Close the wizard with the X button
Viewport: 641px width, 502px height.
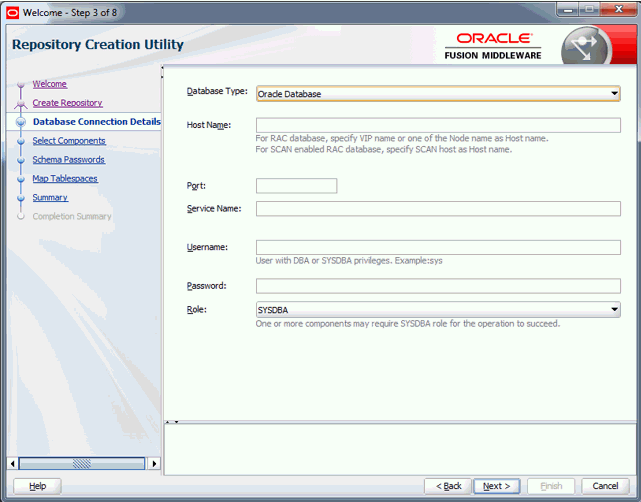point(619,10)
